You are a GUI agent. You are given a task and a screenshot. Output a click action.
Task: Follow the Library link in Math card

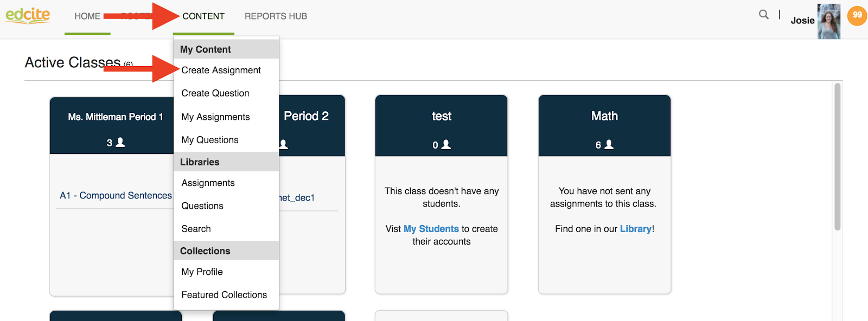click(x=635, y=229)
